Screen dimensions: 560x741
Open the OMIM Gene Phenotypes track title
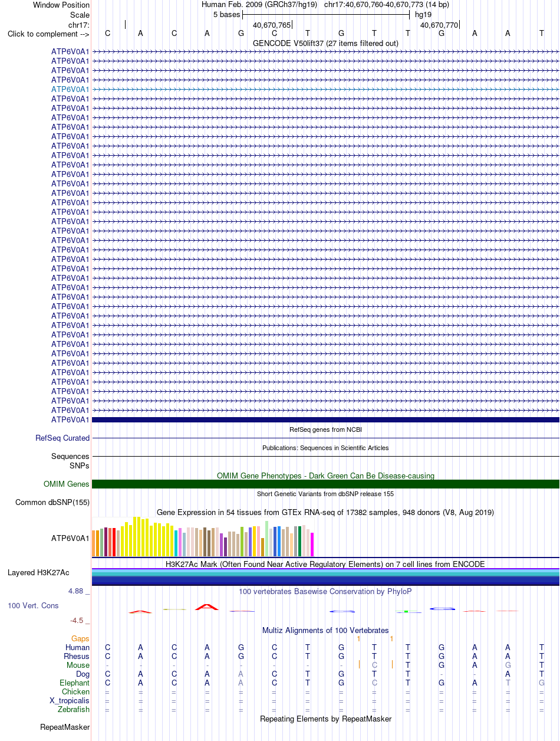tap(325, 476)
